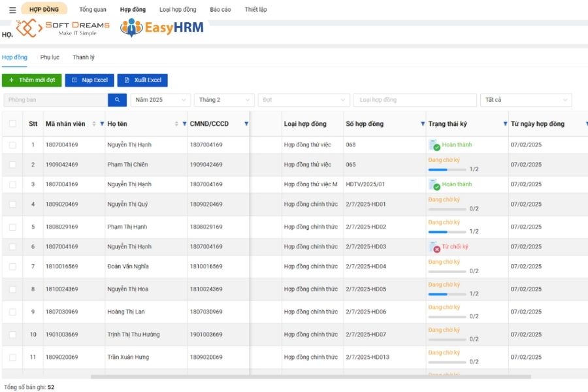Viewport: 588px width, 392px height.
Task: Click contract number 2/7/2025-HD013
Action: (x=367, y=357)
